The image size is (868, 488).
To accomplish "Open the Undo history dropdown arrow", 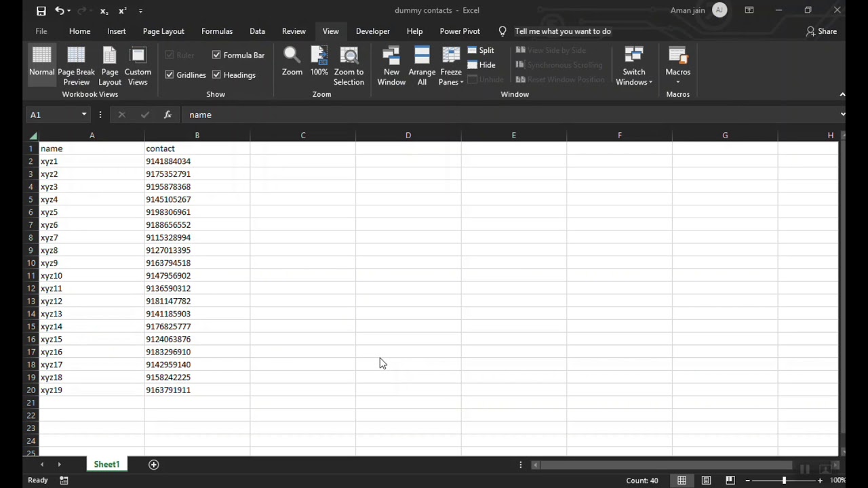I will [x=69, y=11].
